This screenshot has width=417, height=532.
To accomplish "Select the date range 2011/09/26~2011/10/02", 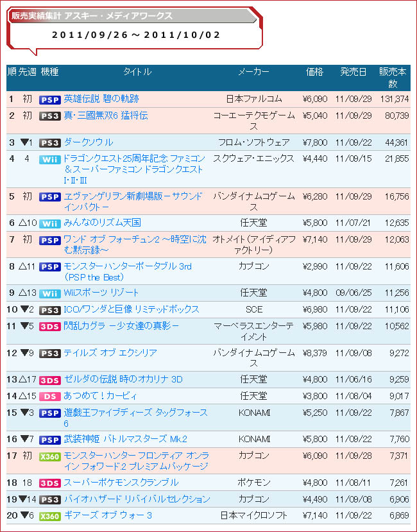I will pos(136,35).
